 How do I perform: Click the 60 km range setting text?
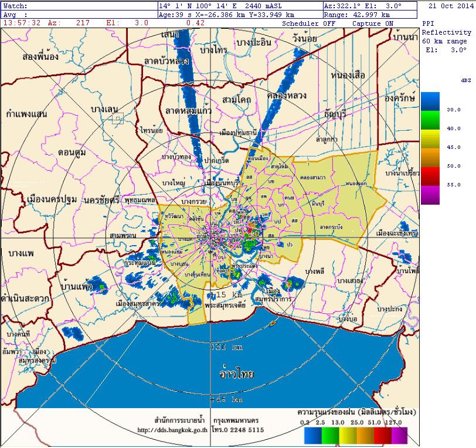pyautogui.click(x=445, y=41)
